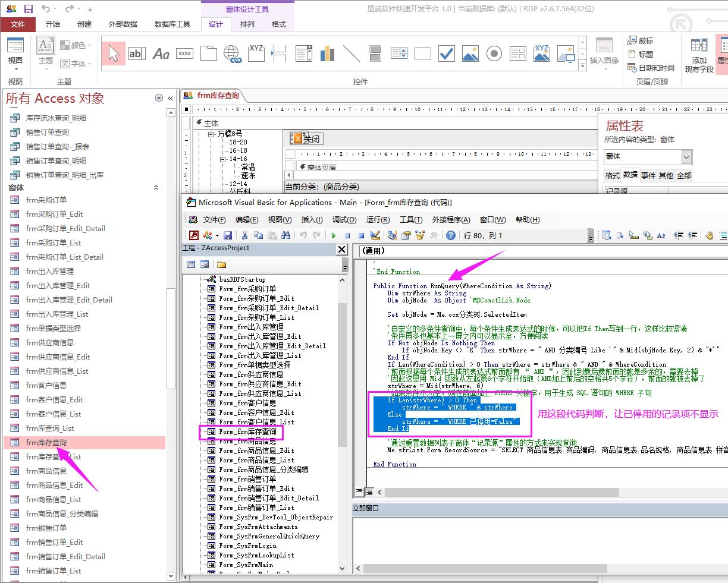Screen dimensions: 728x583
Task: Click Indent icon in VBA edit toolbar
Action: [x=679, y=235]
